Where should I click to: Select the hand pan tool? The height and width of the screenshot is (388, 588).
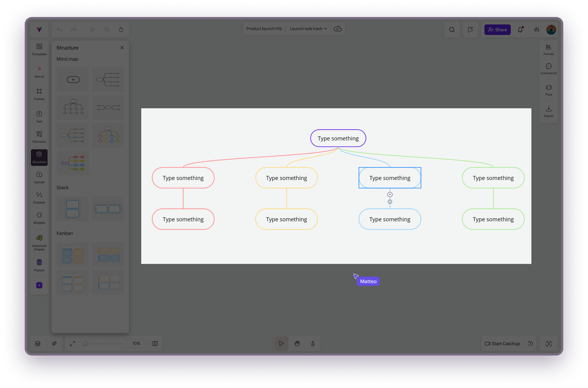click(x=297, y=343)
